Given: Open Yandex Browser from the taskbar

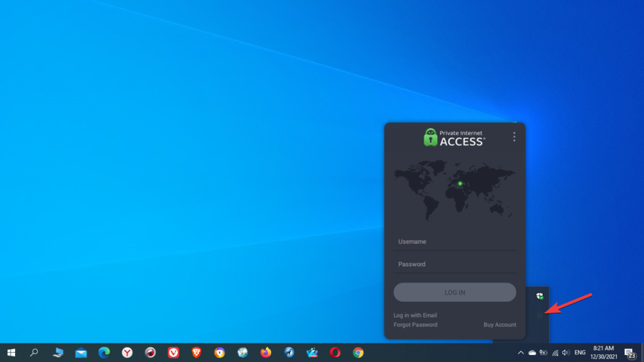Looking at the screenshot, I should tap(127, 353).
